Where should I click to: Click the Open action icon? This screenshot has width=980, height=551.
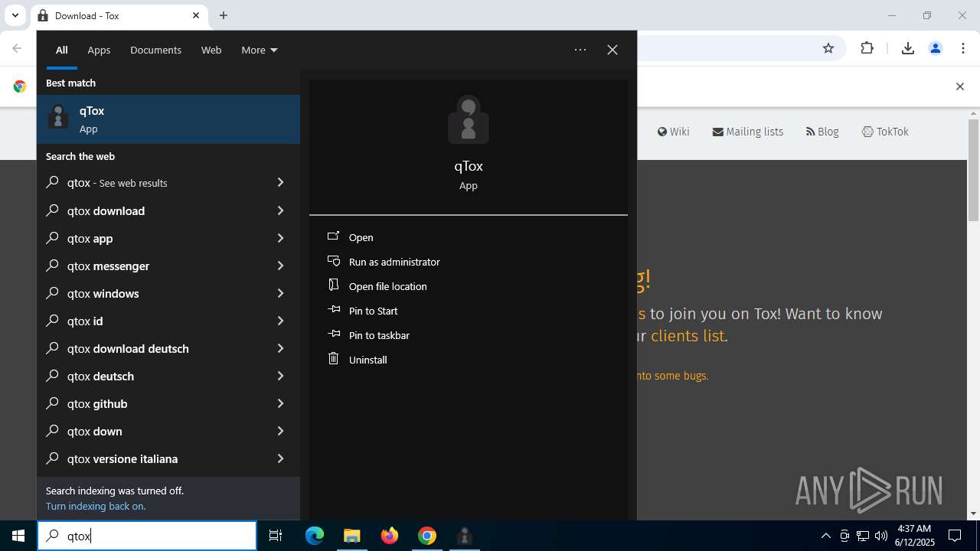click(333, 236)
